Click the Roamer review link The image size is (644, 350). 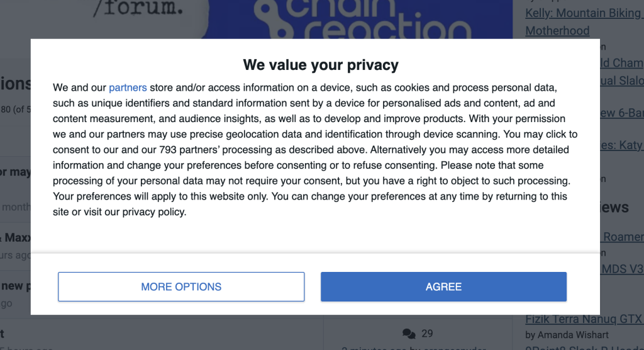pos(622,237)
